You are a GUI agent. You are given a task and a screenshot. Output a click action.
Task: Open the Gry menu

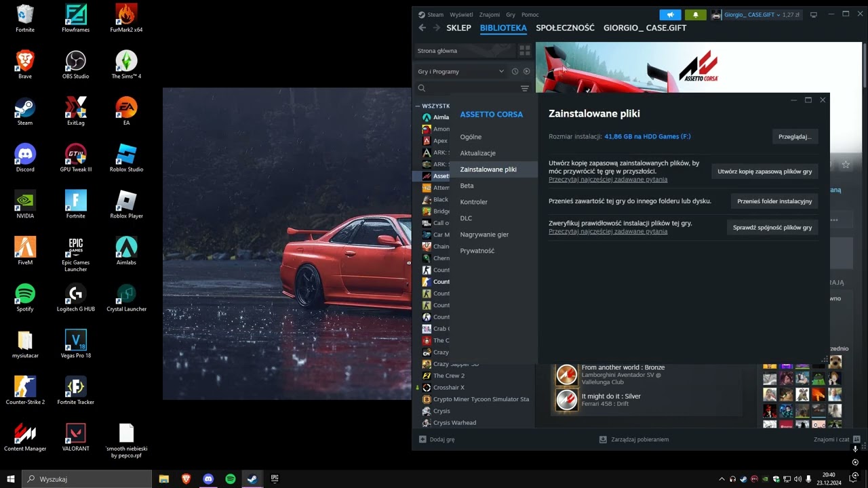click(x=511, y=14)
